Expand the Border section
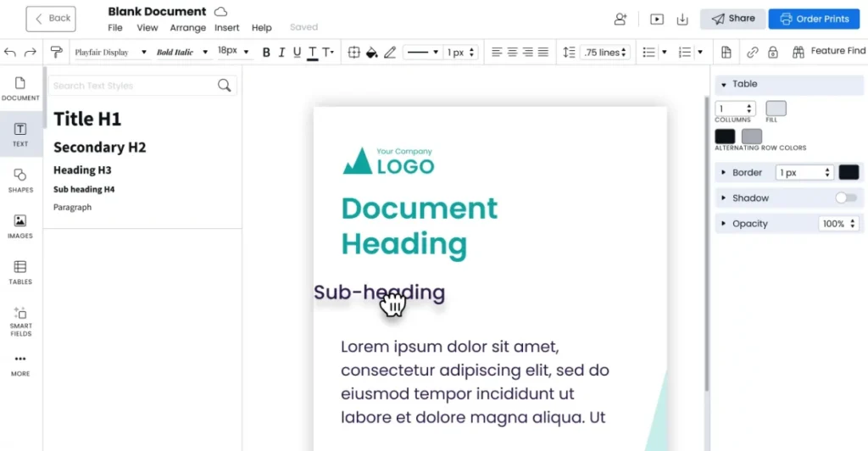This screenshot has height=451, width=868. click(723, 173)
